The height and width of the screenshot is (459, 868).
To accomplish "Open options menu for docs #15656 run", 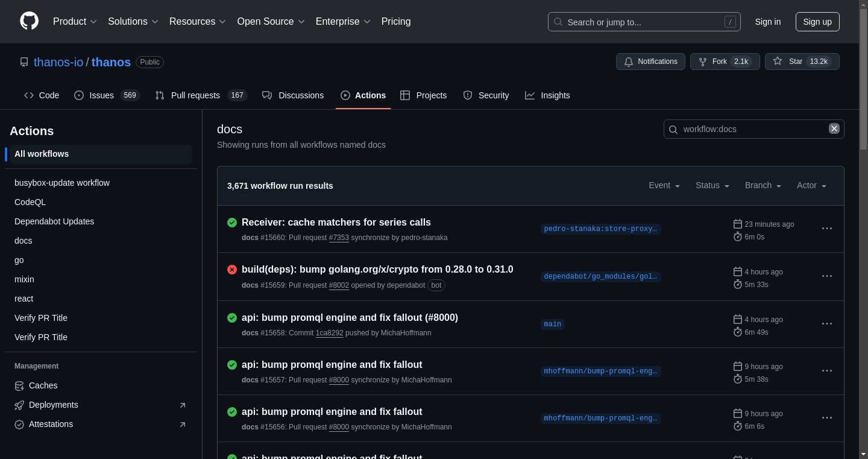I will coord(827,417).
